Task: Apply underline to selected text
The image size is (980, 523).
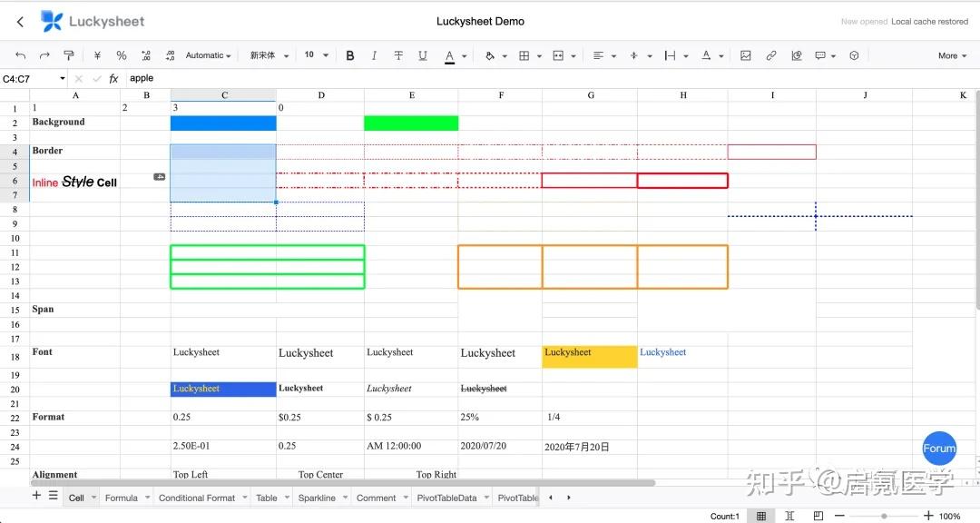Action: coord(423,55)
